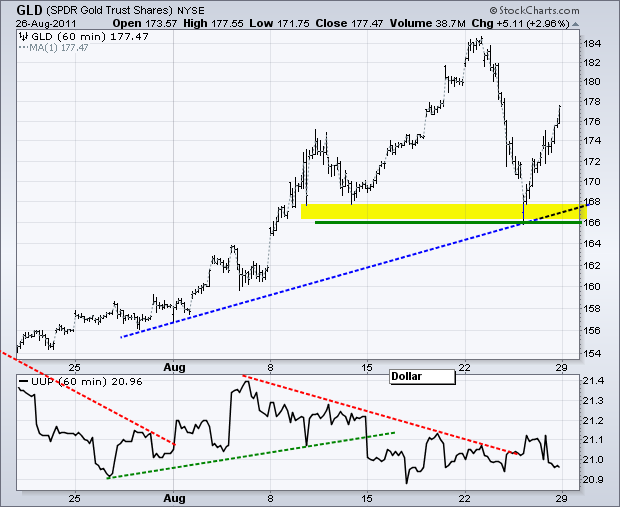This screenshot has width=620, height=507.
Task: Click the 'UUP (60 min) 20.96' legend text
Action: (x=87, y=382)
